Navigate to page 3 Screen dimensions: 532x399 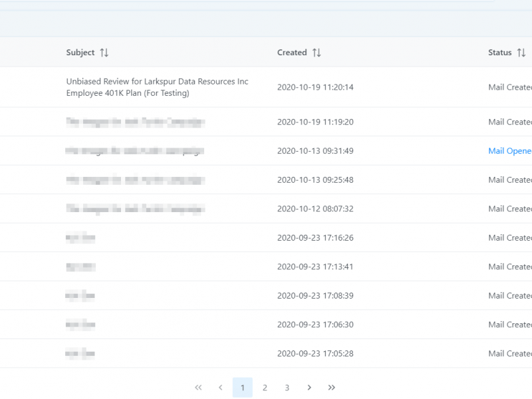pos(287,388)
